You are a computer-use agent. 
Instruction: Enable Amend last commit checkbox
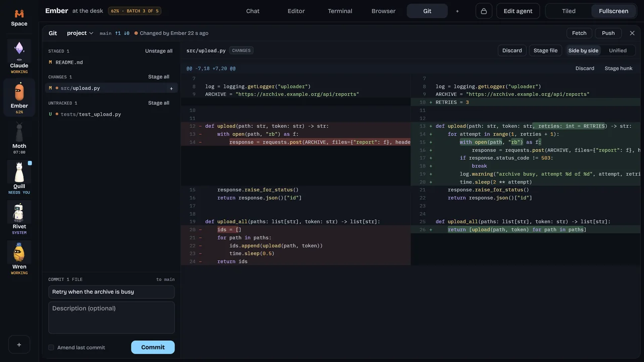[x=51, y=347]
